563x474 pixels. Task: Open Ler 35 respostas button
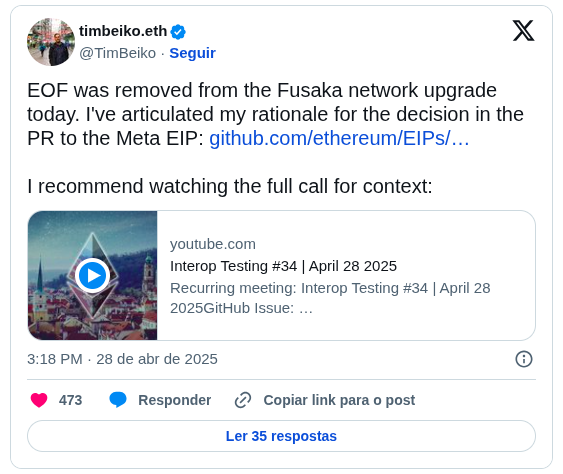pos(282,436)
